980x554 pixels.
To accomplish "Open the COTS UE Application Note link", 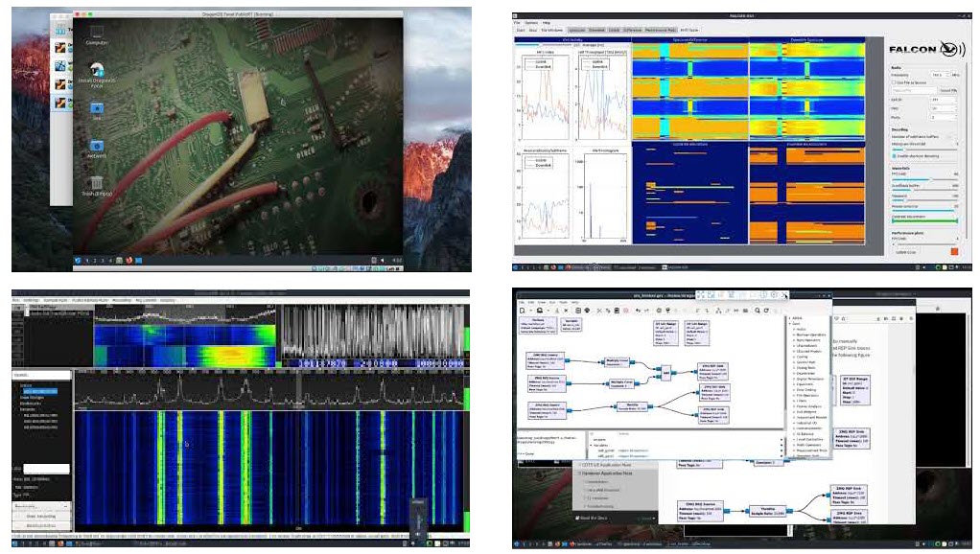I will tap(606, 465).
